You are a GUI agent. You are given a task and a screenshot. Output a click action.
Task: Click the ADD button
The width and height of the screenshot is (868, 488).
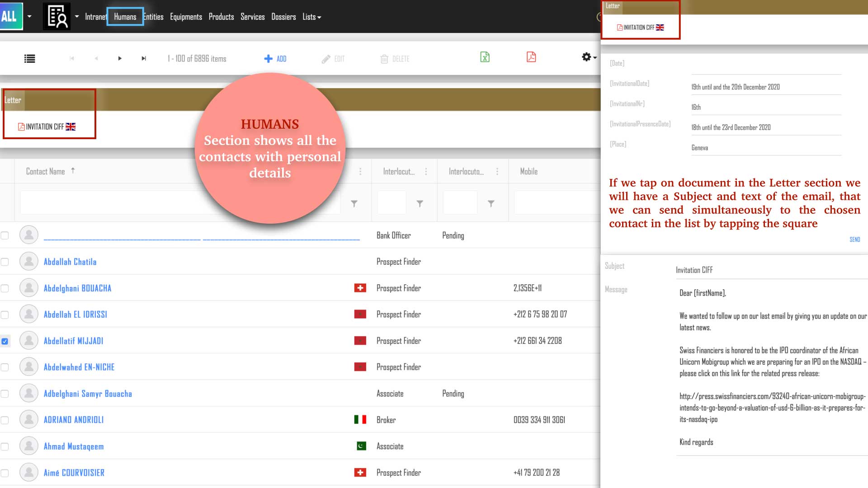(275, 59)
